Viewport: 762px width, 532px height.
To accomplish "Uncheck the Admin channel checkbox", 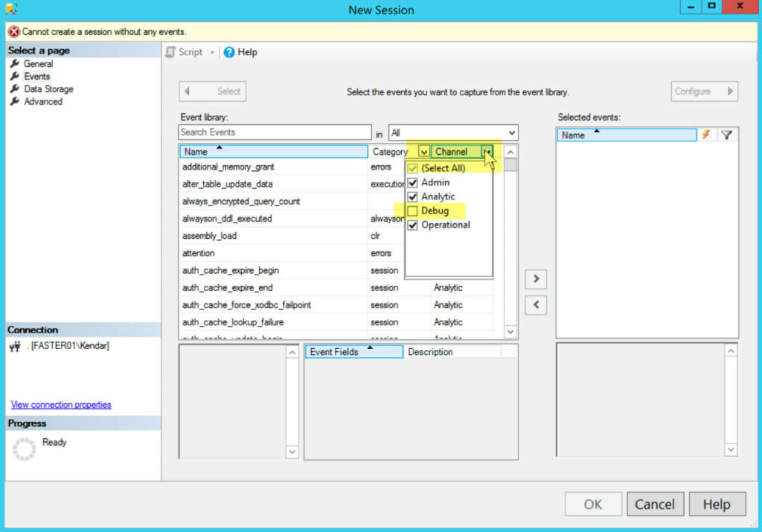I will (x=413, y=182).
